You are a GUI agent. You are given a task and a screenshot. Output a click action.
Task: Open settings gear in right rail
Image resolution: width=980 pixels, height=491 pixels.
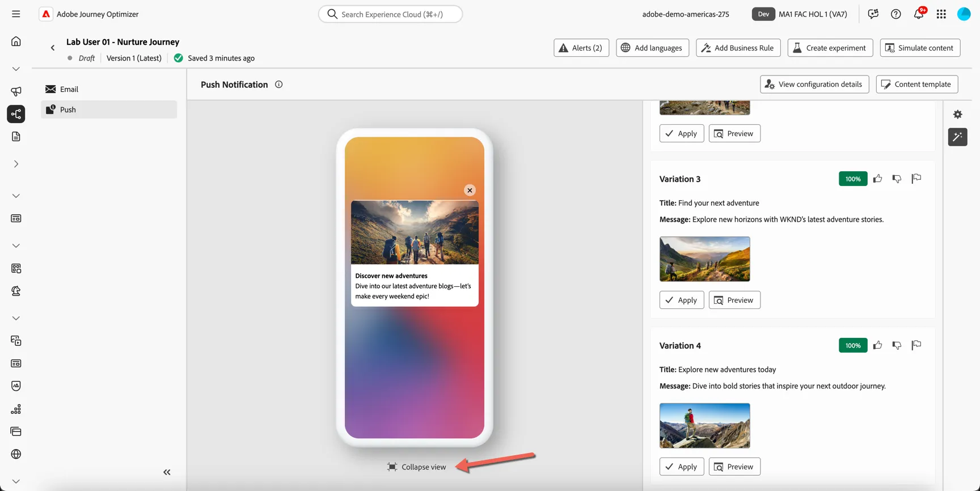point(958,115)
